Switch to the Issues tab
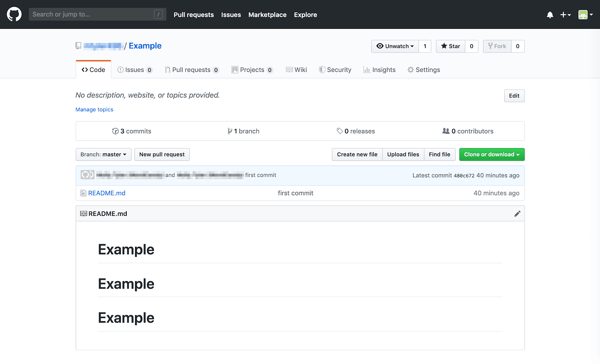 (x=134, y=69)
